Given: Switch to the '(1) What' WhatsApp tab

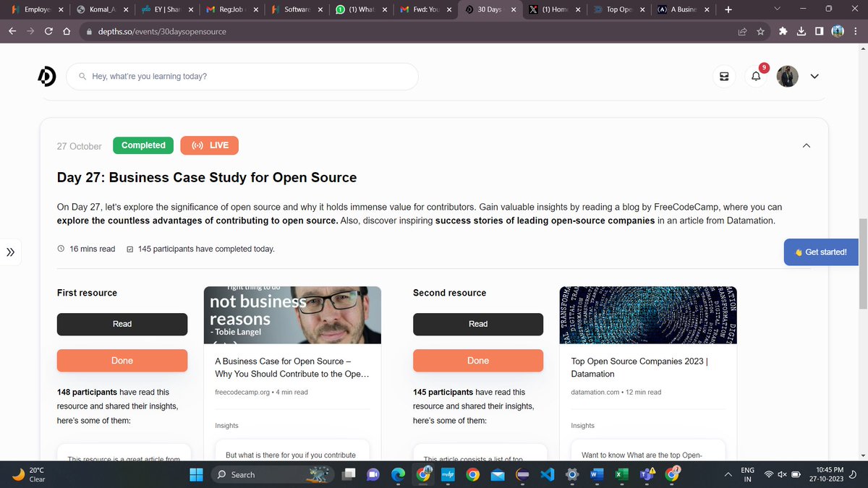Looking at the screenshot, I should pos(362,9).
